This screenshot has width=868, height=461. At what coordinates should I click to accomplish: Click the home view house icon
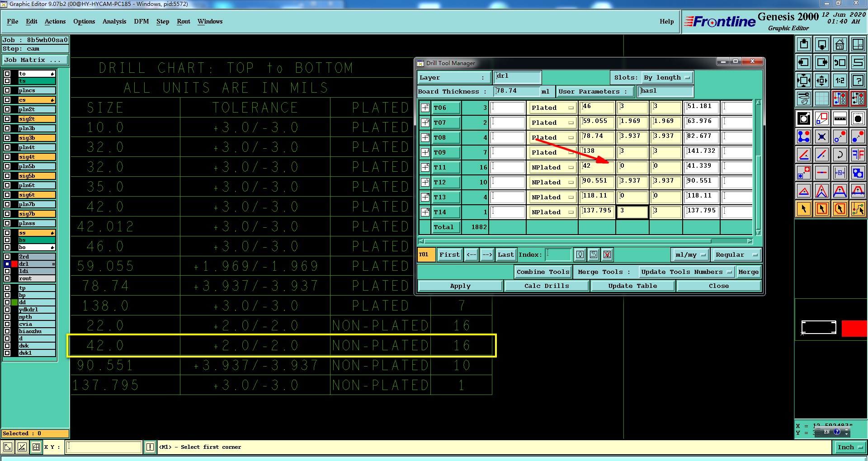tap(840, 44)
